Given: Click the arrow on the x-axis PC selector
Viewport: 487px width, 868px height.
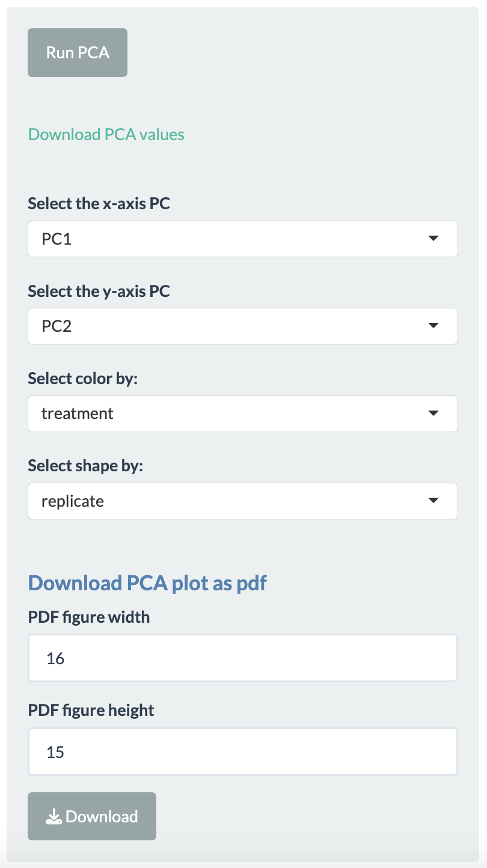Looking at the screenshot, I should (433, 239).
